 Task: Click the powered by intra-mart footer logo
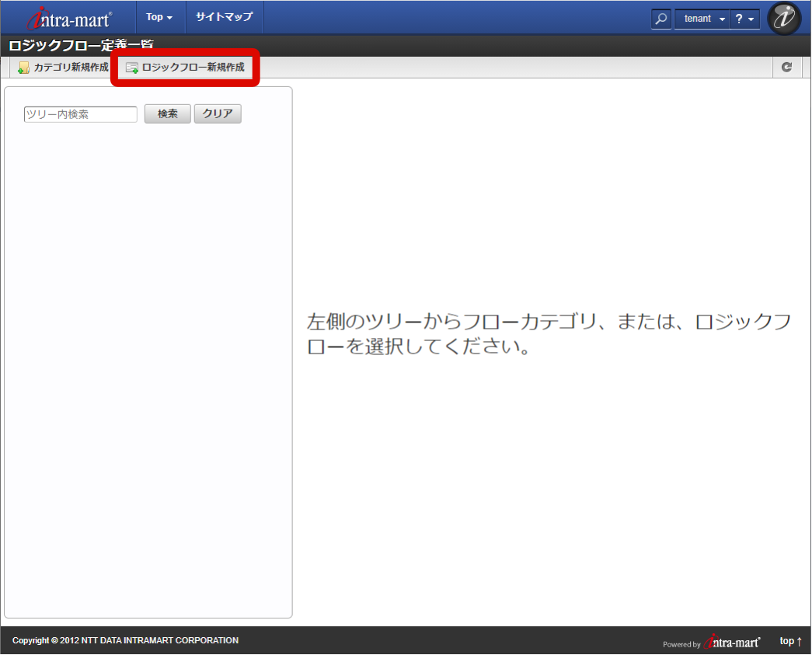click(x=731, y=642)
